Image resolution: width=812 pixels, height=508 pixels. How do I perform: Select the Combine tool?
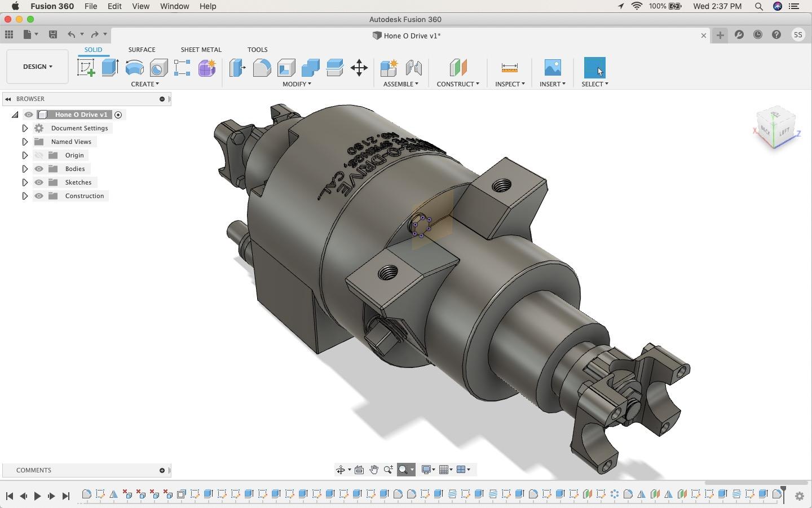pyautogui.click(x=310, y=68)
